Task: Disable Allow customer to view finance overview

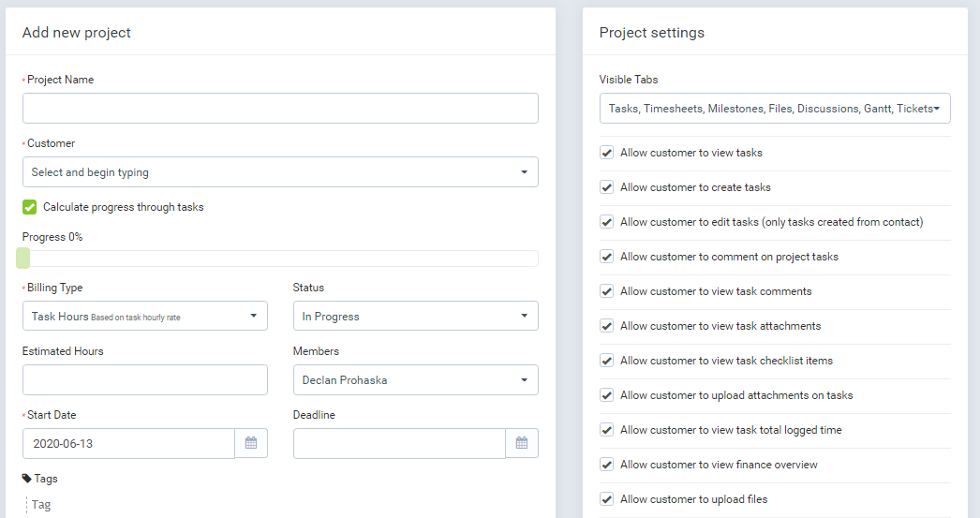Action: tap(606, 465)
